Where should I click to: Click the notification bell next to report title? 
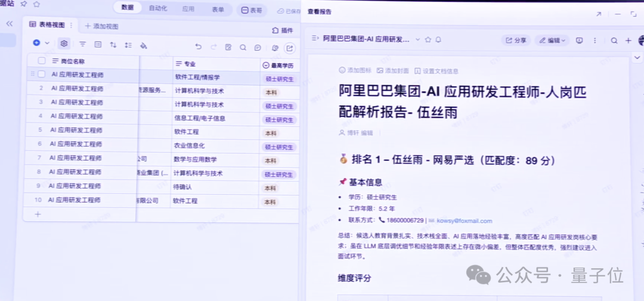438,40
